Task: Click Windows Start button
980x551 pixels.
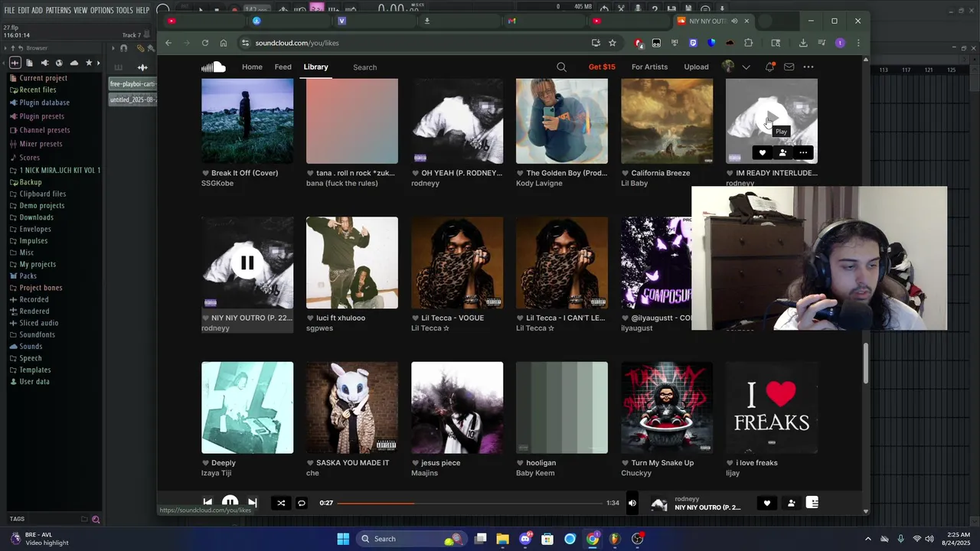Action: point(343,539)
